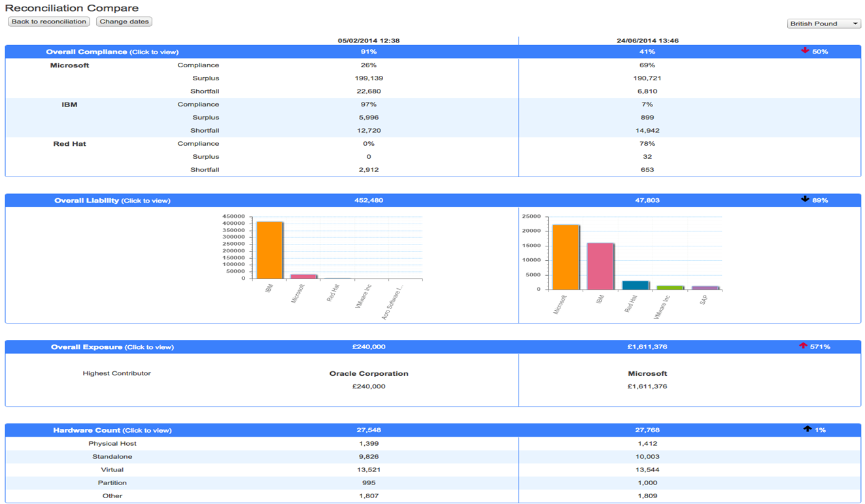Screen dimensions: 865x504
Task: Click the Back to reconciliation button
Action: tap(49, 22)
